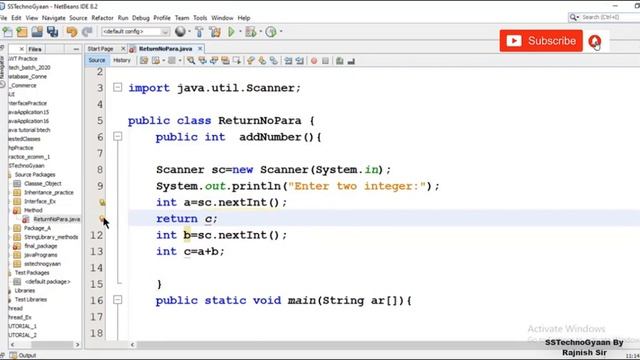The width and height of the screenshot is (640, 360).
Task: Open the Run Project dropdown arrow
Action: pos(240,31)
